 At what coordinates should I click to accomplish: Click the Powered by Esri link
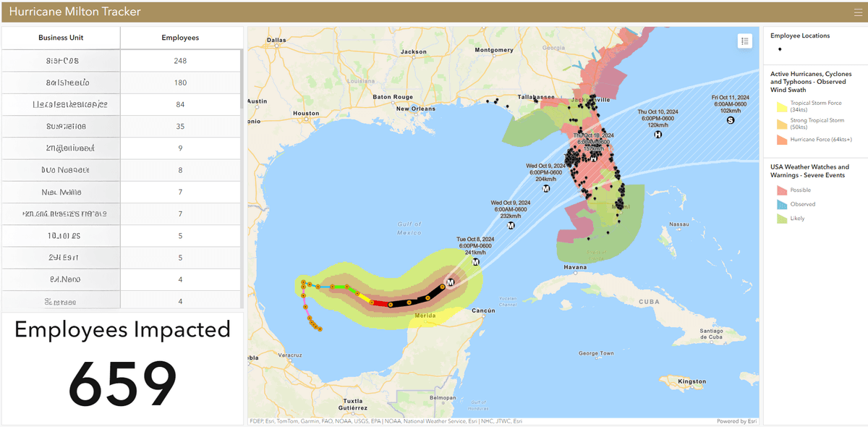click(x=736, y=421)
